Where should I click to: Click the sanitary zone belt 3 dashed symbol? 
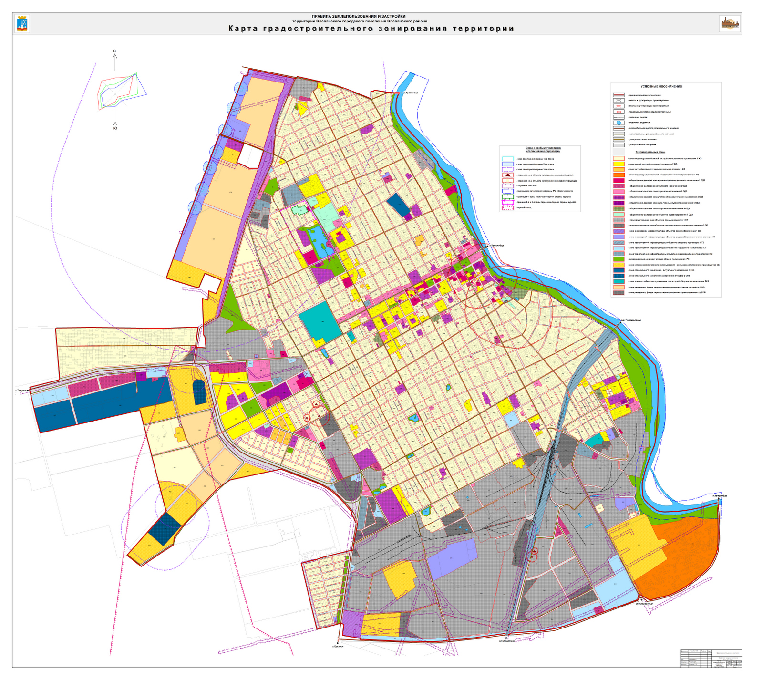(x=508, y=169)
